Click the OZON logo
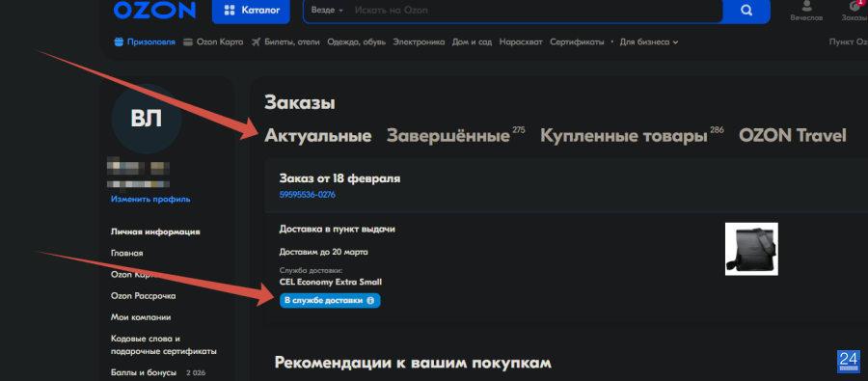The image size is (868, 381). [x=154, y=9]
